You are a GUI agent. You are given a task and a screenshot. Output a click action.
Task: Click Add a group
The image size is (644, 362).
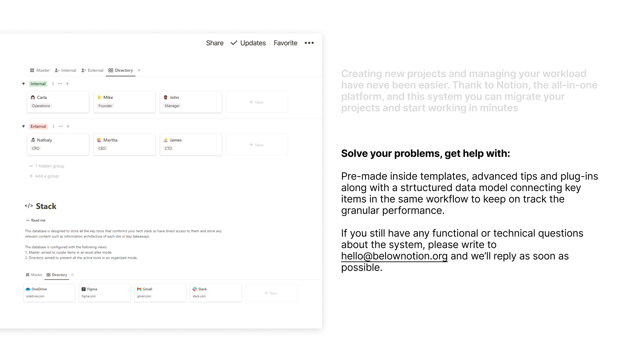(44, 176)
